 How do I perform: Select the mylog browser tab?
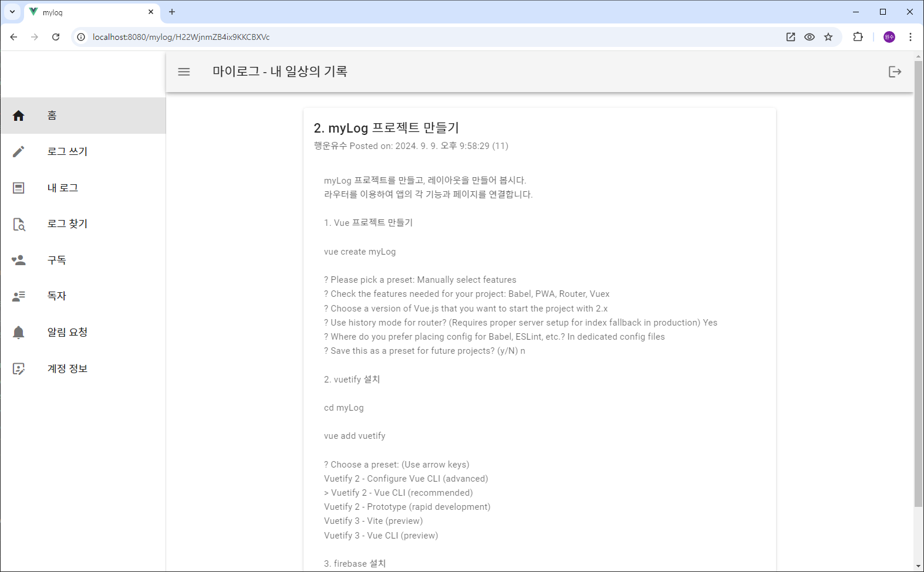coord(92,12)
